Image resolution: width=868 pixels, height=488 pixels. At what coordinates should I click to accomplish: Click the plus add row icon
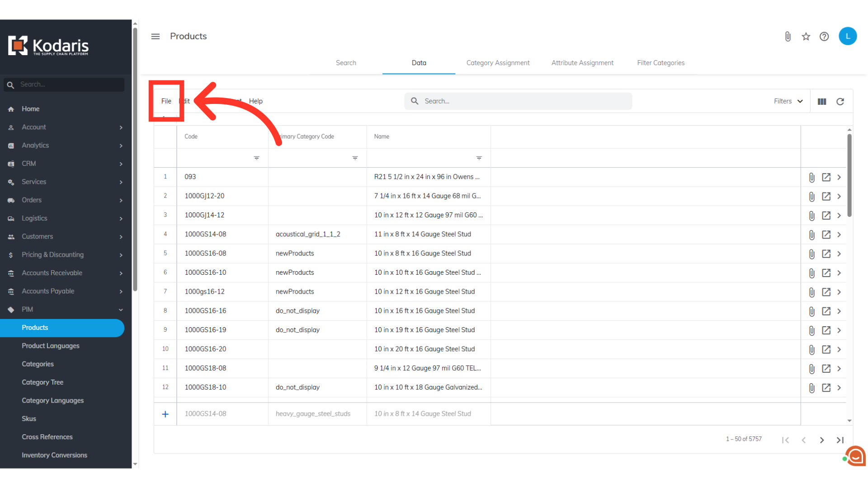coord(165,414)
